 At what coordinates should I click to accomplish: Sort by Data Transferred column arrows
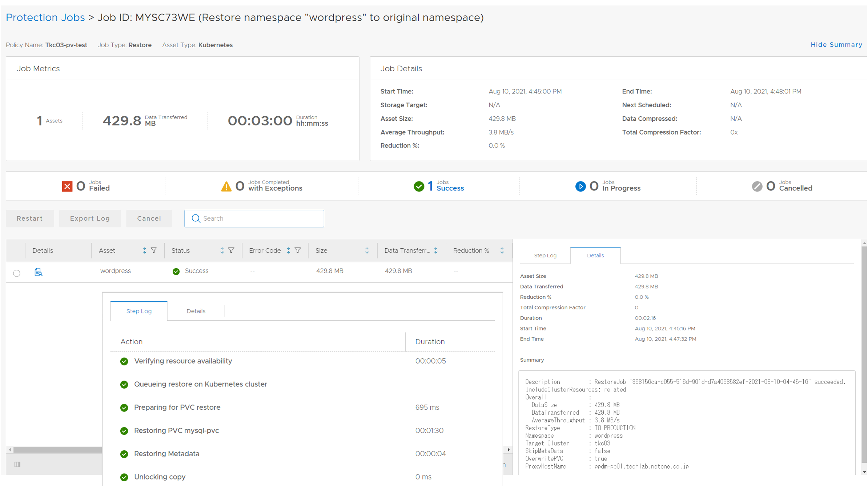[436, 250]
